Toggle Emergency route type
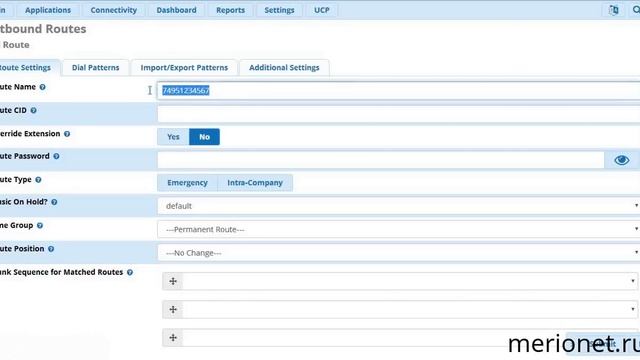The image size is (640, 360). coord(187,183)
